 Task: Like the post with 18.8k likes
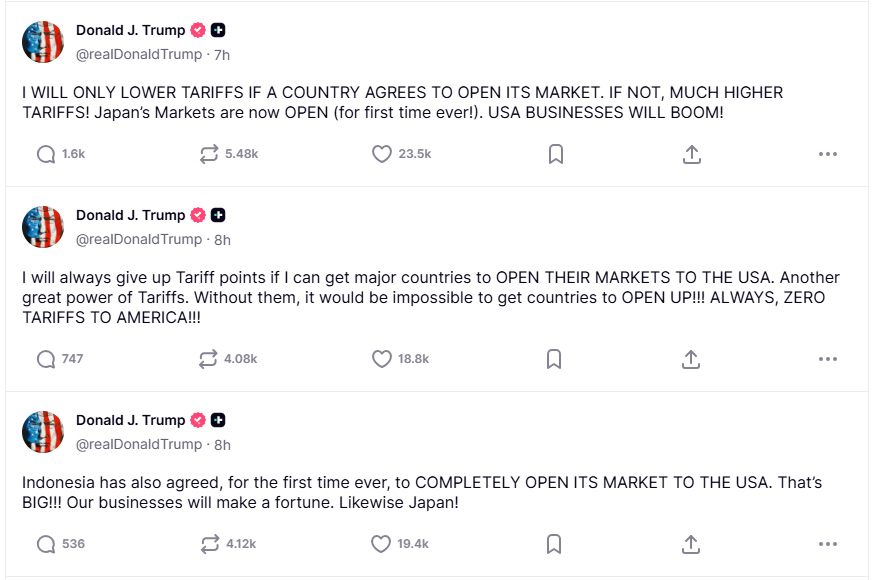click(x=380, y=359)
